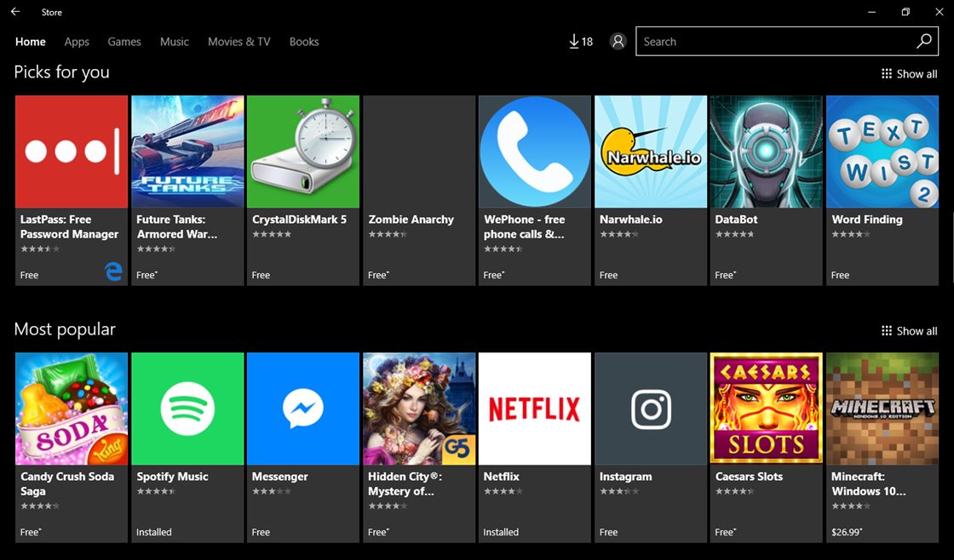Screen dimensions: 954x560
Task: Open the Instagram camera tile
Action: click(650, 409)
